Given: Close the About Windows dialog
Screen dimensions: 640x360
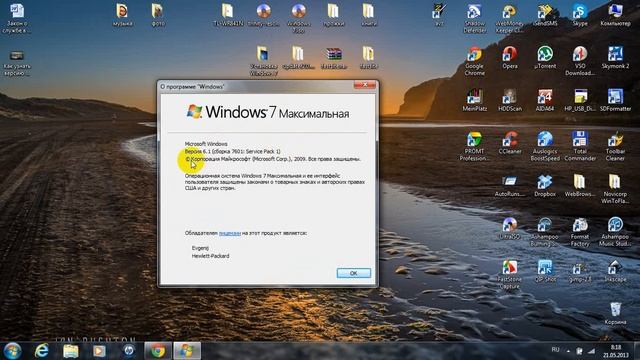Looking at the screenshot, I should [364, 84].
